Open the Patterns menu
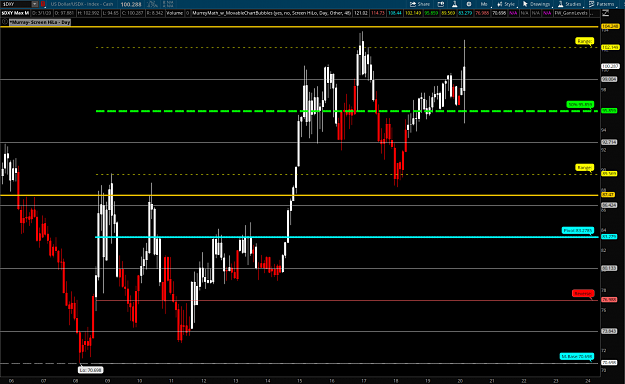The height and width of the screenshot is (384, 625). 602,4
